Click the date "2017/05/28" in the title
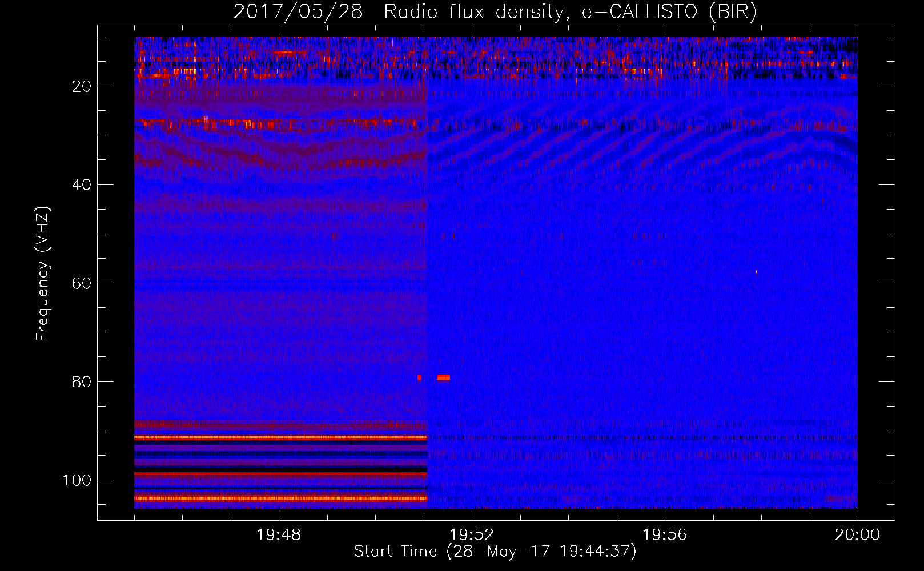 298,12
